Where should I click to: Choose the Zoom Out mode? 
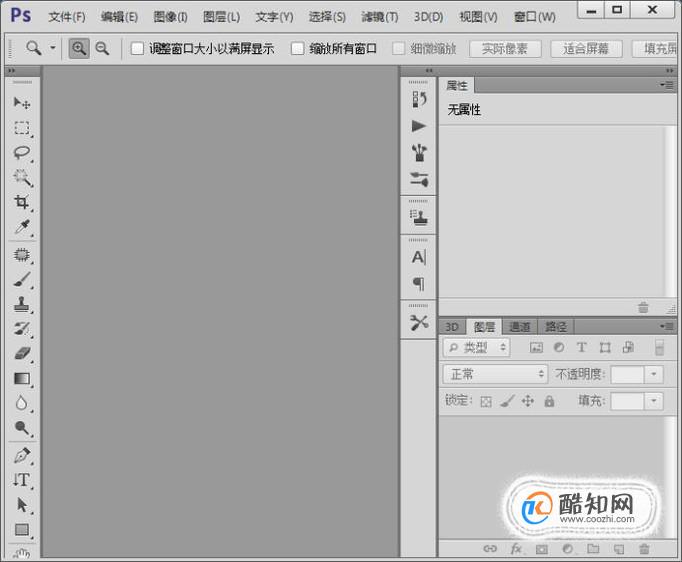click(x=102, y=48)
